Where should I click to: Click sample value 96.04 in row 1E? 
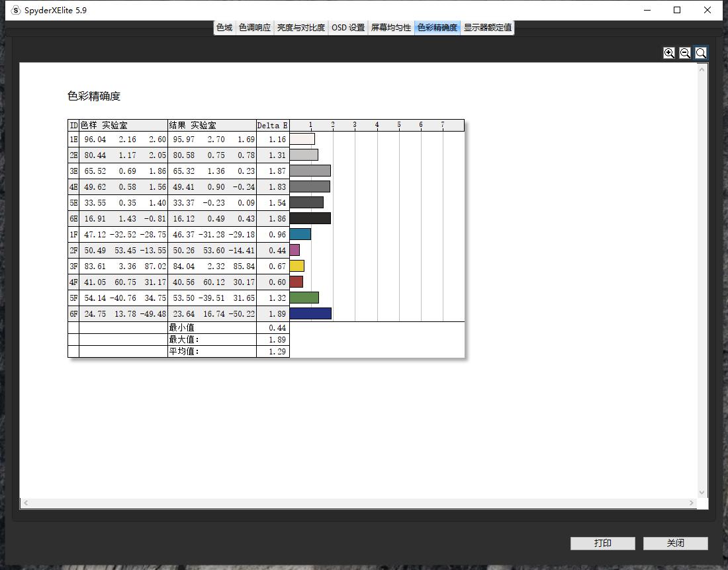tap(95, 140)
